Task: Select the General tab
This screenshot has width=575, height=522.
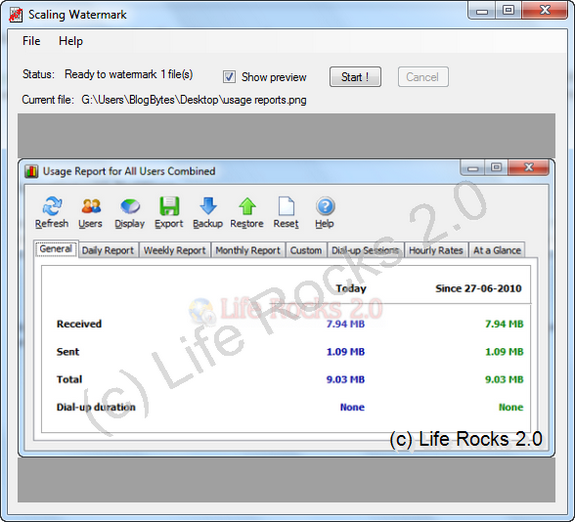Action: pyautogui.click(x=56, y=249)
